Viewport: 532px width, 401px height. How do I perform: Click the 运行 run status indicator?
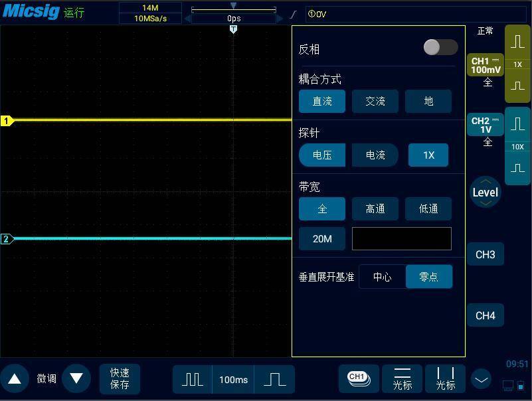[x=74, y=13]
